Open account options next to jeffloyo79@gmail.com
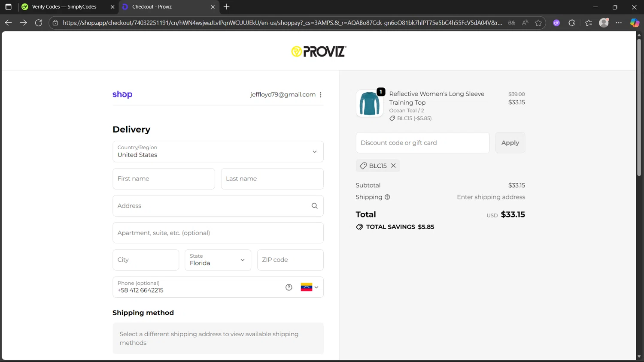Screen dimensions: 644x362 [321, 95]
